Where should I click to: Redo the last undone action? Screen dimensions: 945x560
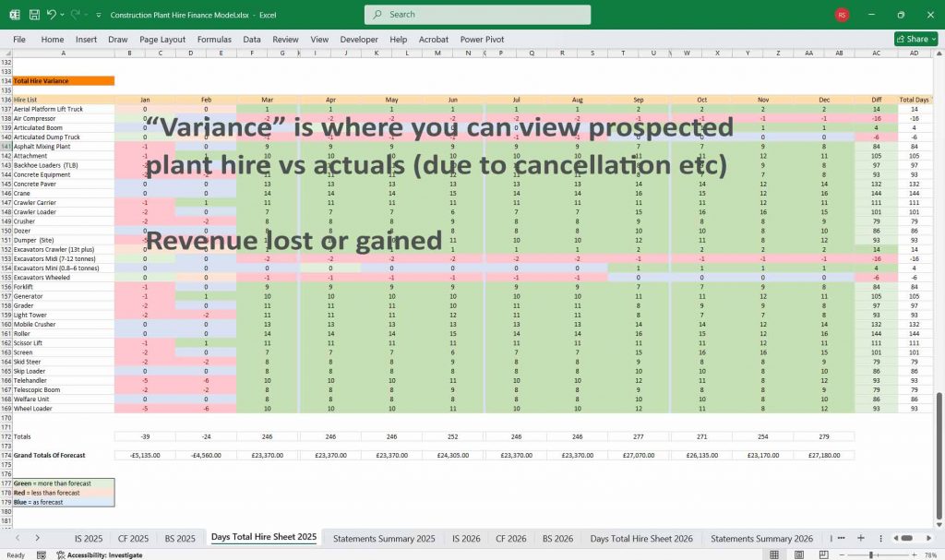tap(75, 15)
